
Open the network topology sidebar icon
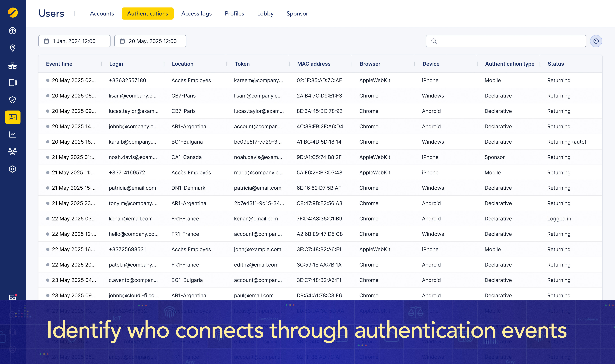[12, 65]
